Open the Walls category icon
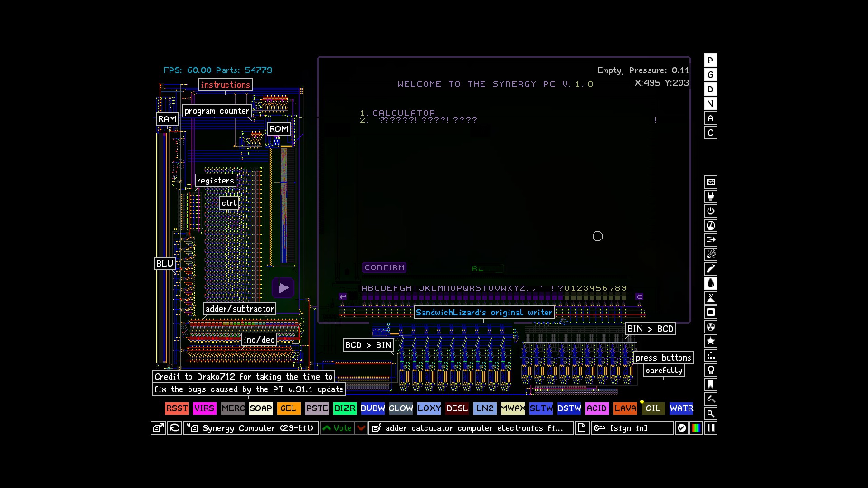868x488 pixels. tap(710, 182)
